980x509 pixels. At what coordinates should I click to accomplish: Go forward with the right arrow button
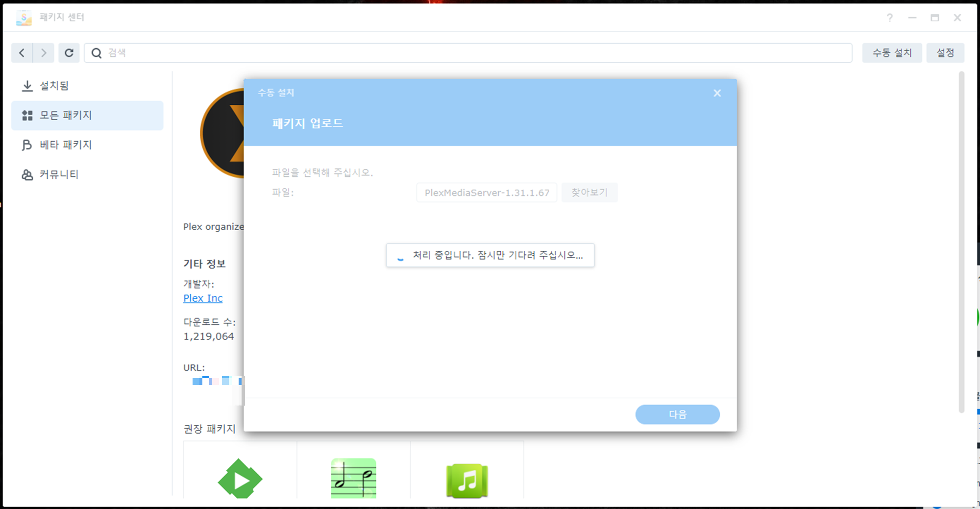coord(44,53)
